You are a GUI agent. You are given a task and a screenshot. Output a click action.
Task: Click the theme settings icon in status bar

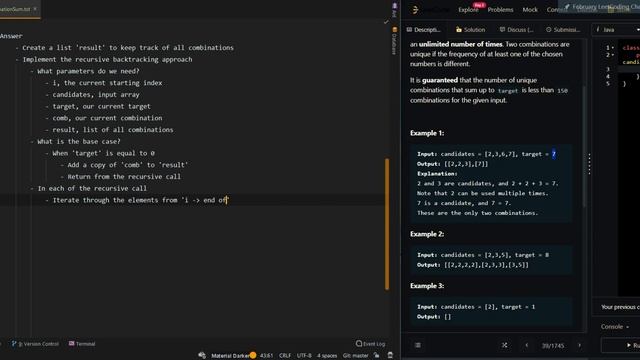(x=202, y=356)
